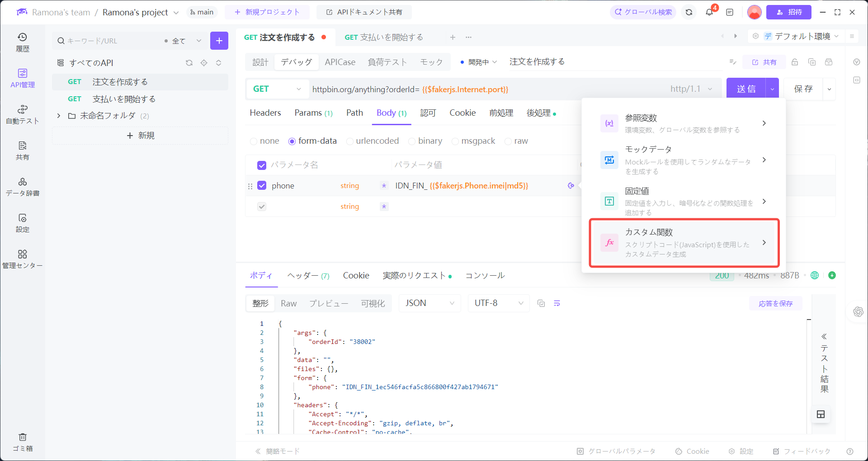This screenshot has height=461, width=868.
Task: Clone the API via copy icon near 保存
Action: coord(812,62)
